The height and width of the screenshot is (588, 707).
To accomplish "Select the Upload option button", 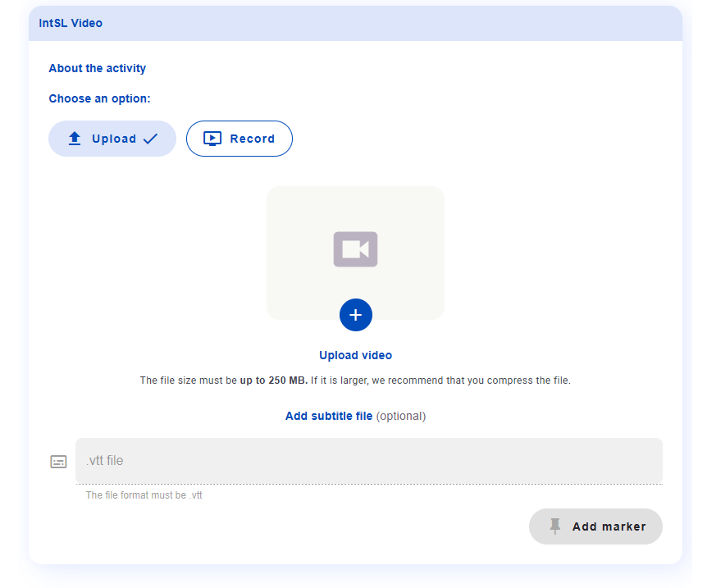I will 112,139.
